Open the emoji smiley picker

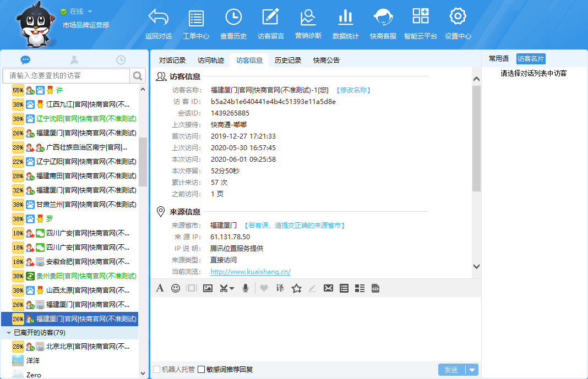click(x=176, y=288)
